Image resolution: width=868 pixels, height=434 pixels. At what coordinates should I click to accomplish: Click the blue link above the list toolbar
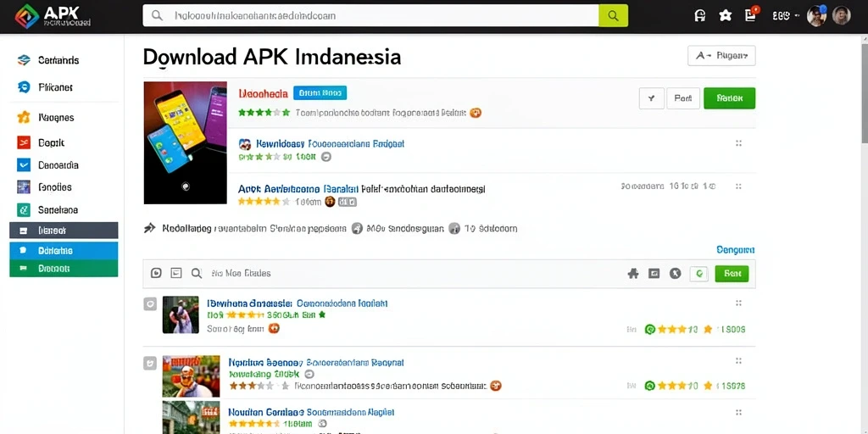pyautogui.click(x=735, y=250)
